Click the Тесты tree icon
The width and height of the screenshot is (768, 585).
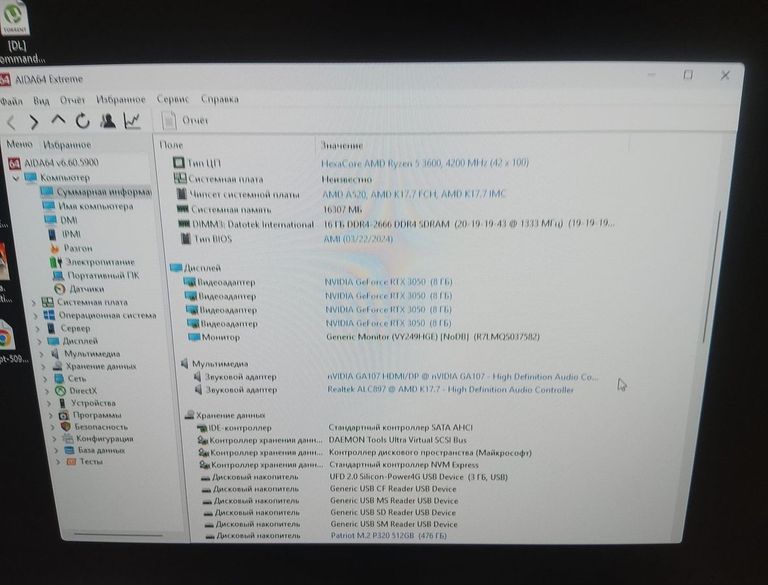point(72,462)
